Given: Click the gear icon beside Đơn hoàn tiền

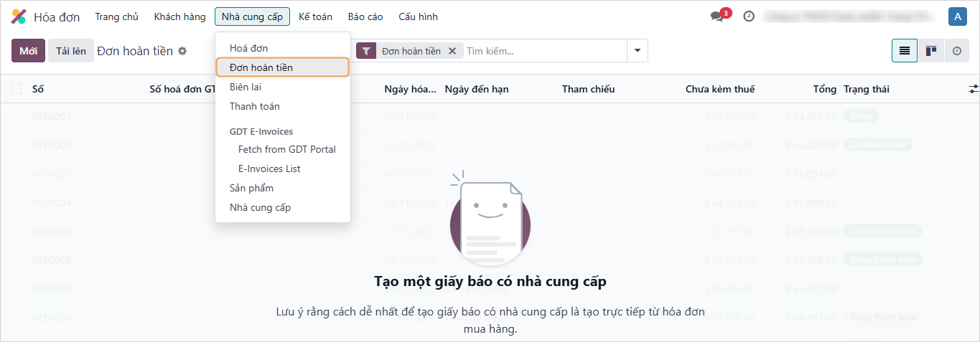Looking at the screenshot, I should click(x=182, y=51).
